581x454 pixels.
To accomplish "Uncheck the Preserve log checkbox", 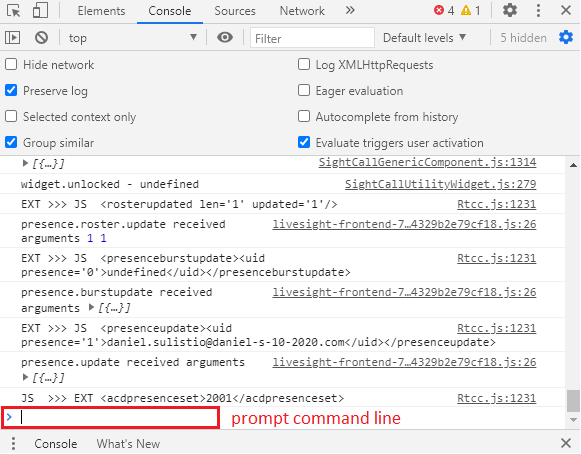I will coord(11,90).
